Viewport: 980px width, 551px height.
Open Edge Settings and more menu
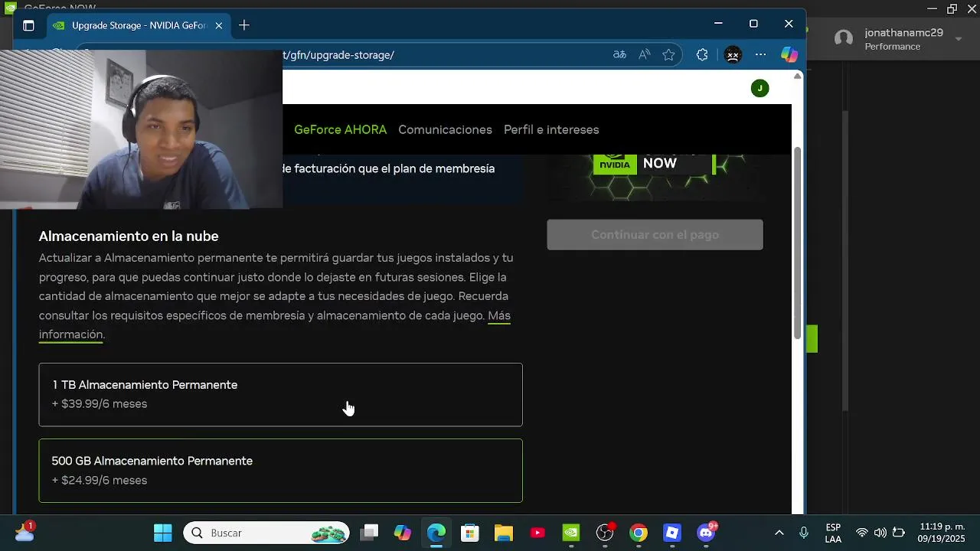pyautogui.click(x=760, y=54)
